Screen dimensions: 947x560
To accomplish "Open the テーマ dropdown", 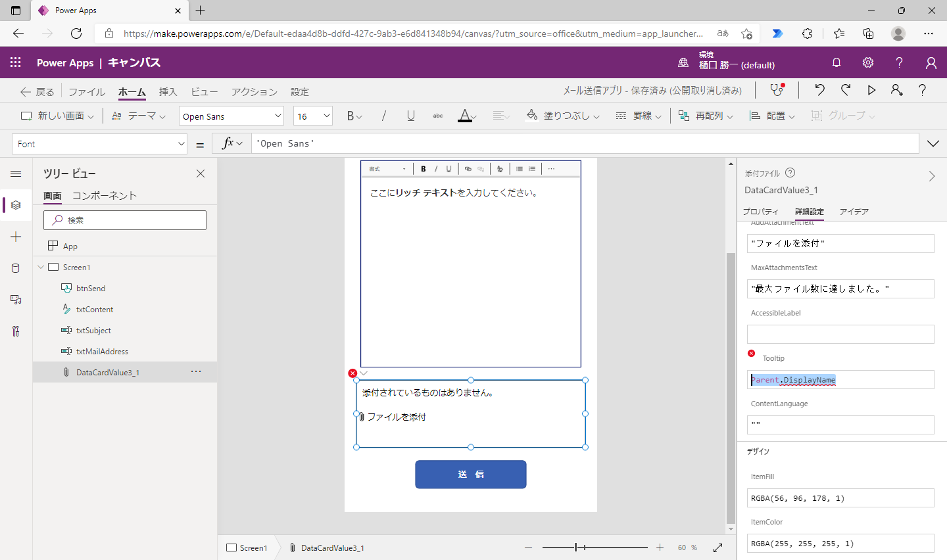I will pos(139,116).
